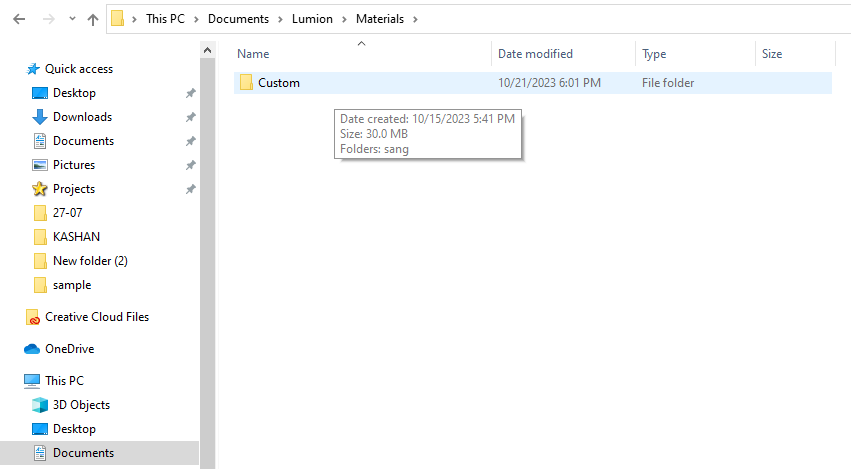The height and width of the screenshot is (469, 851).
Task: Expand chevron after Materials breadcrumb
Action: (x=415, y=19)
